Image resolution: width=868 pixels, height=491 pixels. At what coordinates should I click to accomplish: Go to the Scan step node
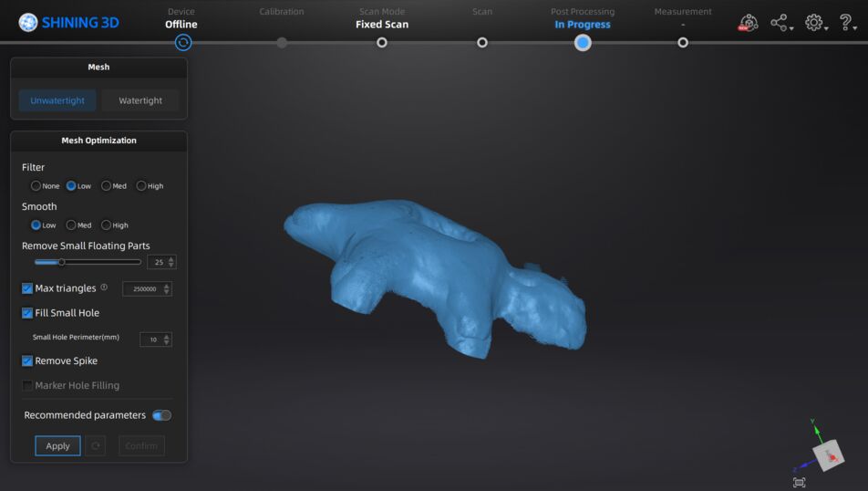[482, 43]
